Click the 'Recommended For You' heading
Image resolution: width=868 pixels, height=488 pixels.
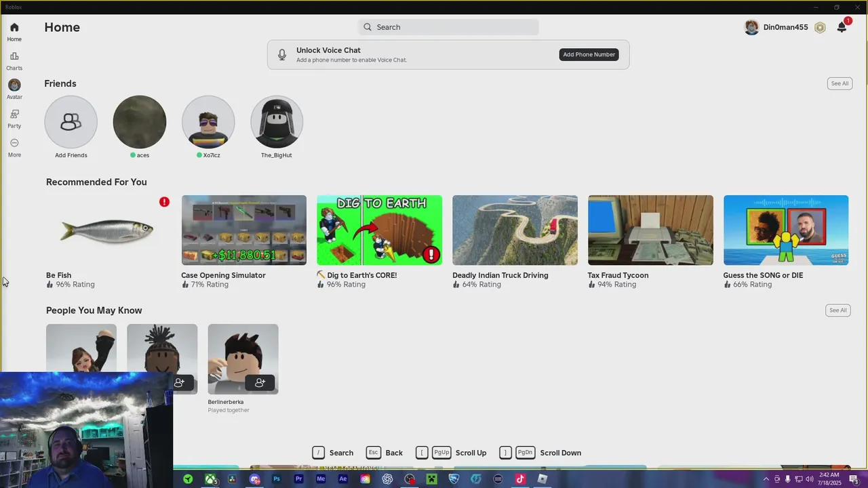96,182
